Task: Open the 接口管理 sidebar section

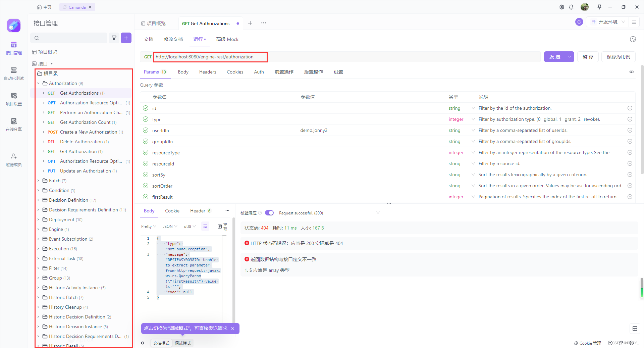Action: 14,49
